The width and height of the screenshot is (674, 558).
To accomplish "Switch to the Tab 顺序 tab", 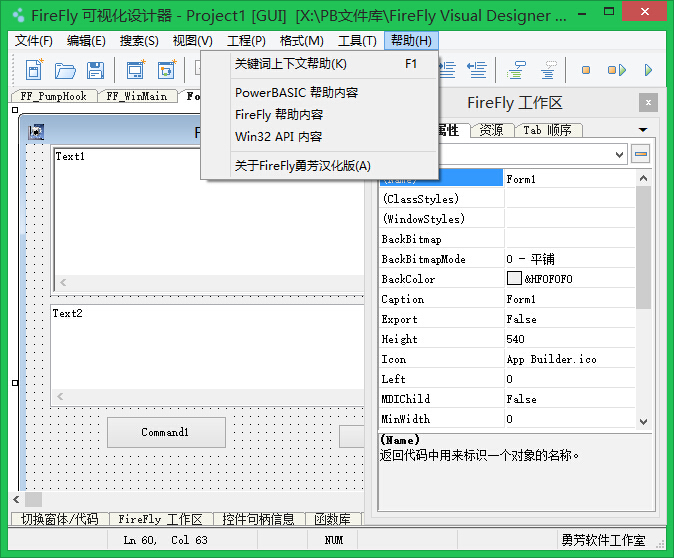I will click(x=547, y=130).
